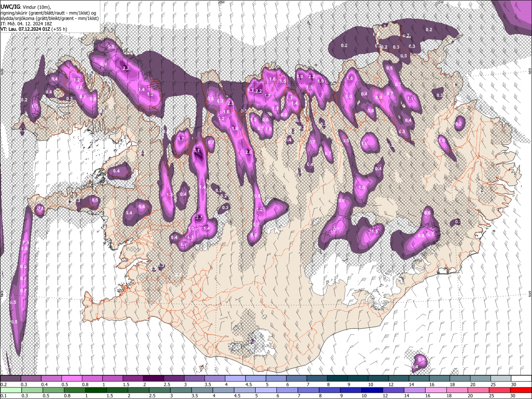Click the 'slydda/snjókoma' legend description line
Image resolution: width=532 pixels, height=399 pixels.
pyautogui.click(x=49, y=18)
